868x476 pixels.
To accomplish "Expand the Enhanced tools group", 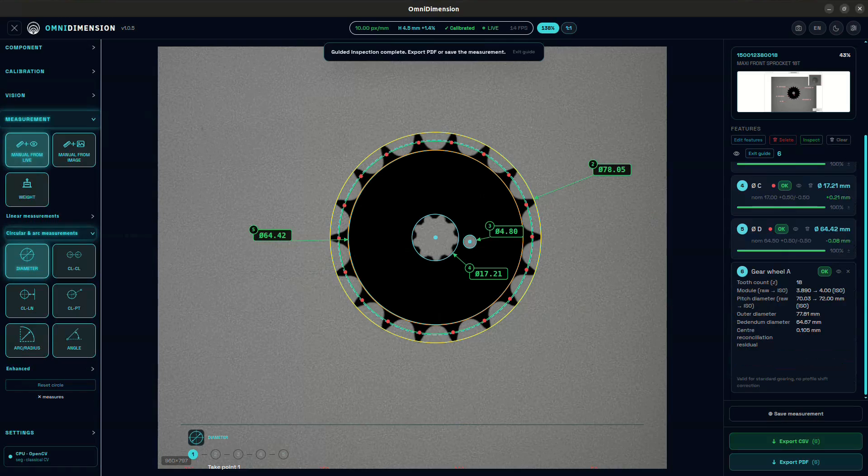I will coord(50,369).
